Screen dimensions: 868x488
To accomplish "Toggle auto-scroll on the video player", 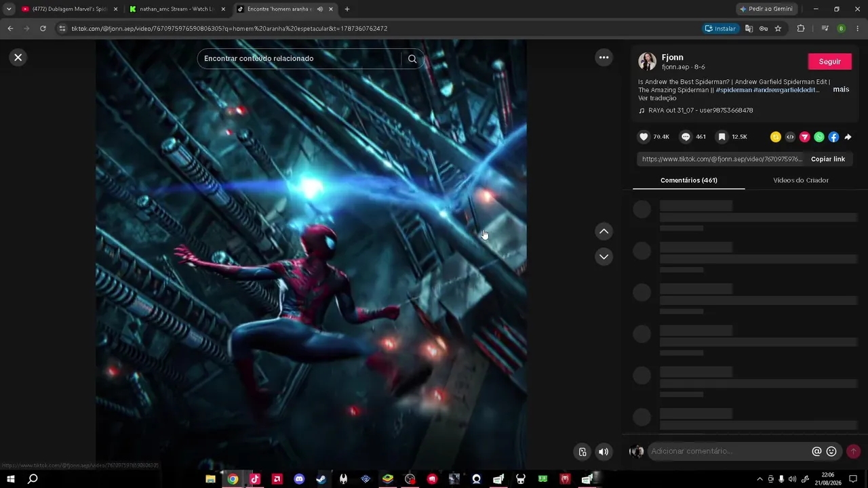I will coord(582,452).
